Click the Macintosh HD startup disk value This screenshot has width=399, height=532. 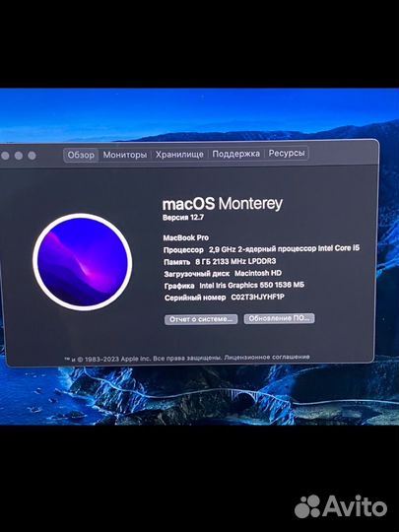258,273
